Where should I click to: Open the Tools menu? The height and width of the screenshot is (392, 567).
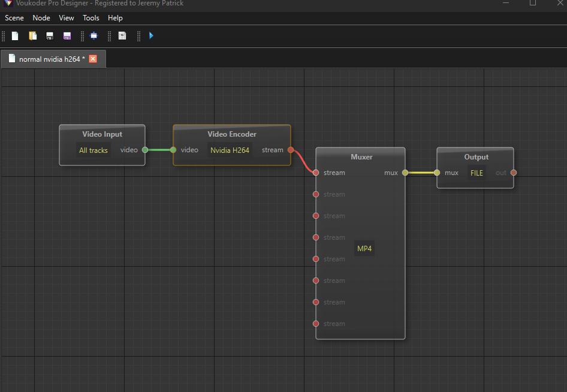pos(91,18)
